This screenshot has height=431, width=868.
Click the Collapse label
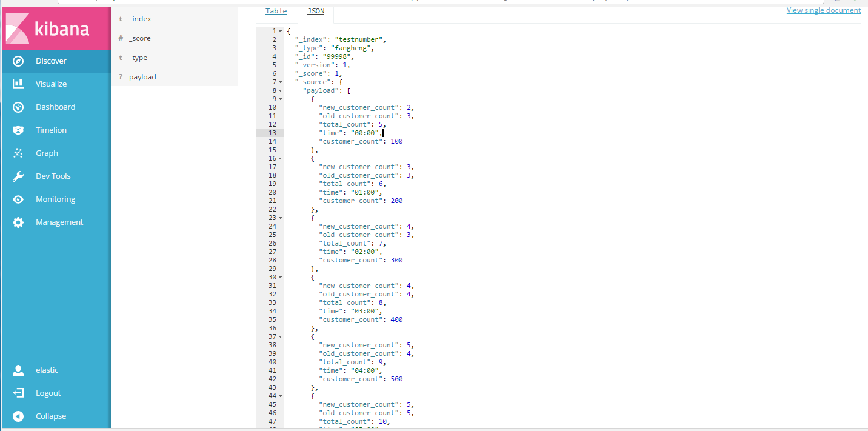51,416
